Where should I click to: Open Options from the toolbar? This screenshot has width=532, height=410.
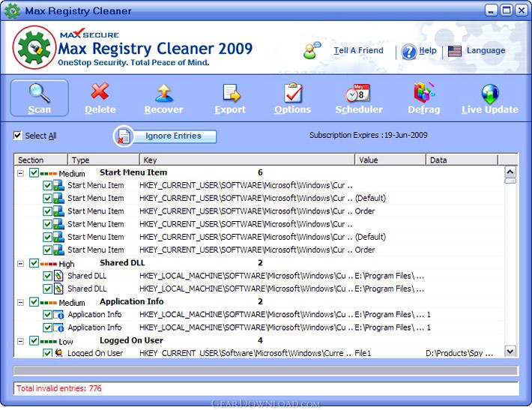click(x=292, y=98)
